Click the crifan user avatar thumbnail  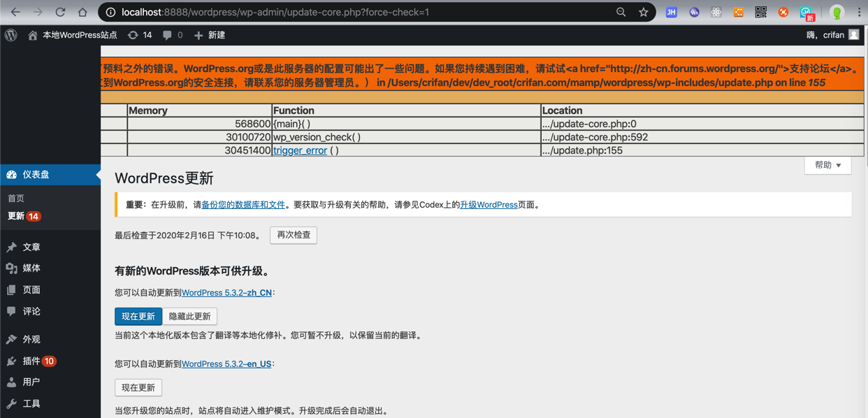point(854,34)
